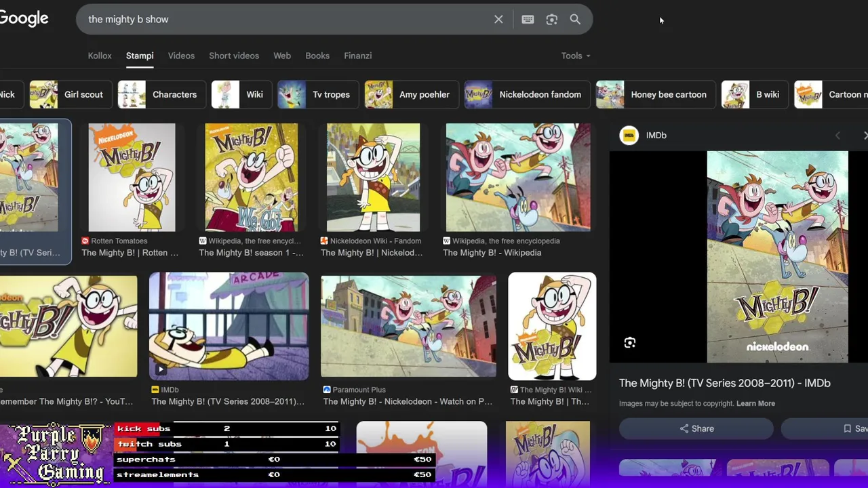Click the 'Rotten Tomatoes' source label
Image resolution: width=868 pixels, height=488 pixels.
click(x=119, y=241)
